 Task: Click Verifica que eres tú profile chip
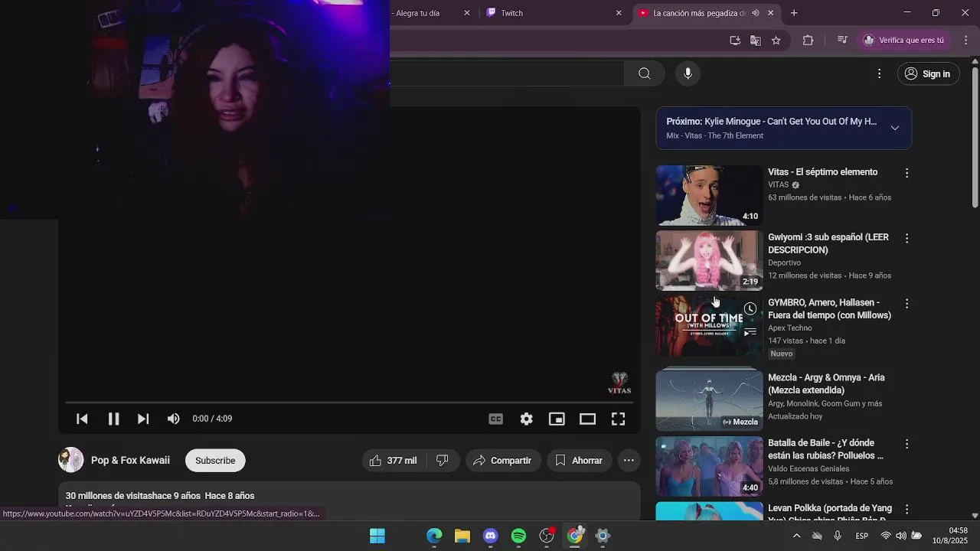tap(904, 40)
